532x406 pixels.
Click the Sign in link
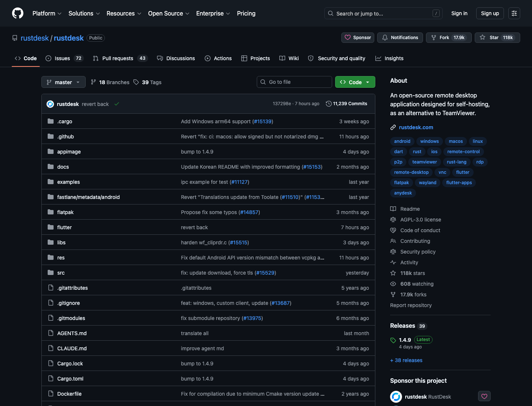pyautogui.click(x=459, y=13)
